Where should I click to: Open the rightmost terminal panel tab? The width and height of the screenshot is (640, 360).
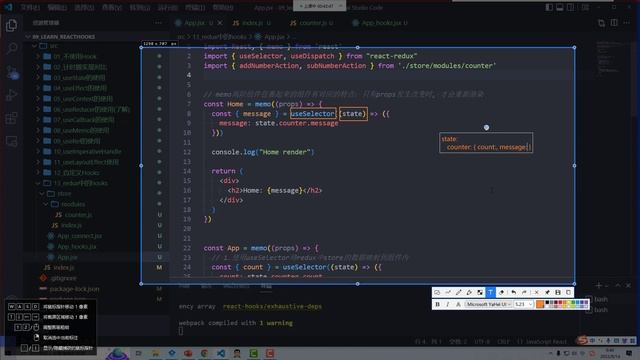[x=267, y=286]
